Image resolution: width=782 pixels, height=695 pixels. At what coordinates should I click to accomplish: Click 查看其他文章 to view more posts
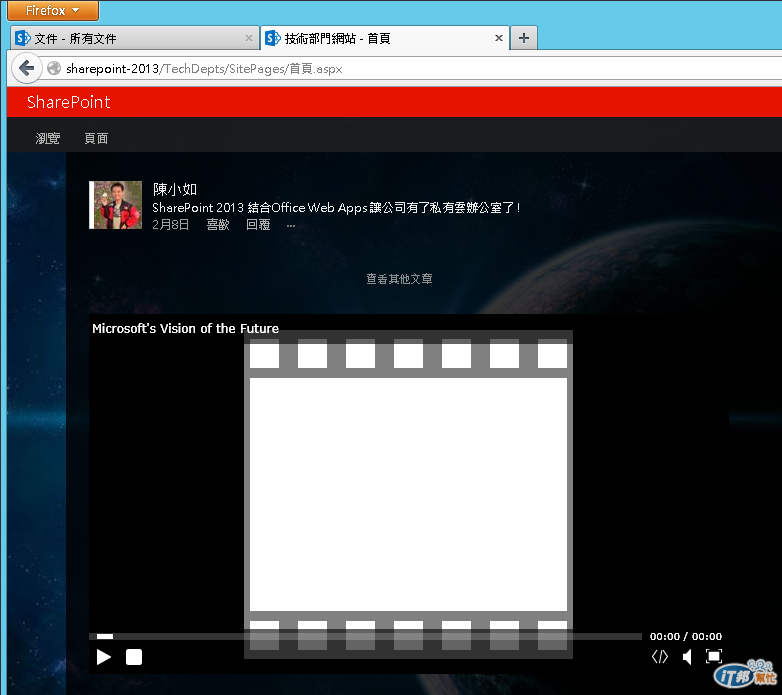[399, 279]
